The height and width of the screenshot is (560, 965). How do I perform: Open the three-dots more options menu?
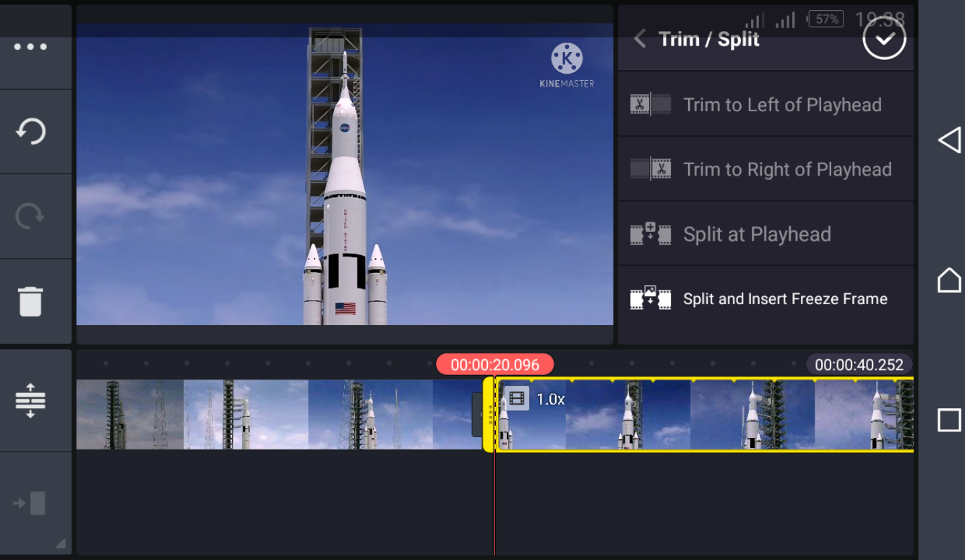30,47
